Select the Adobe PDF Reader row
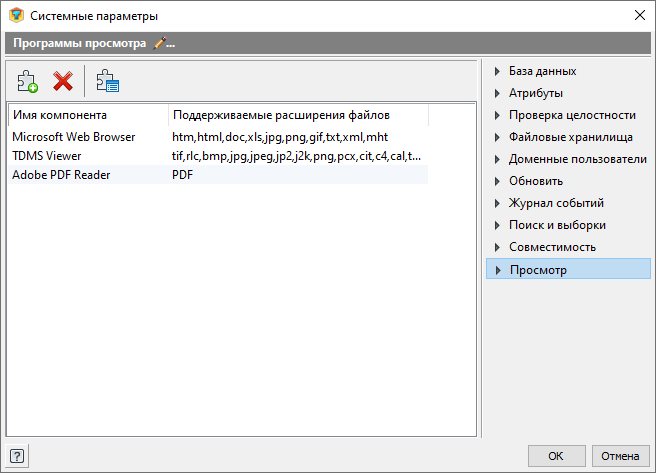 [x=218, y=174]
